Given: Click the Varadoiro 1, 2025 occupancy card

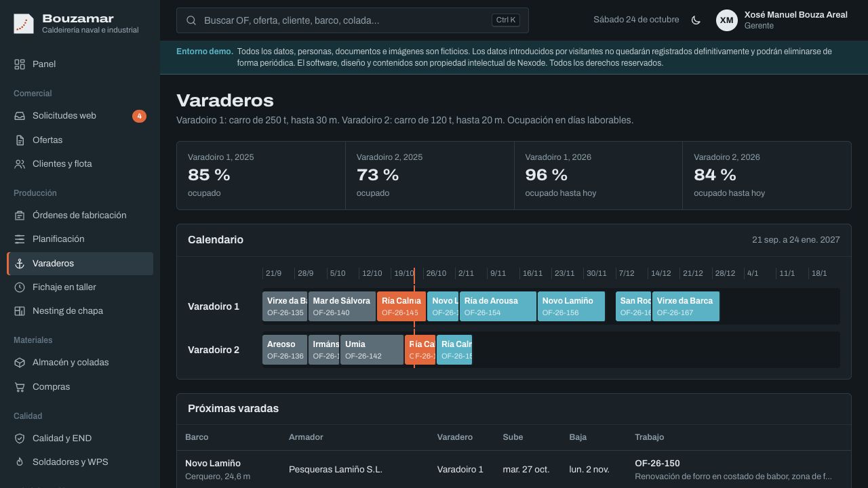Looking at the screenshot, I should pyautogui.click(x=261, y=176).
